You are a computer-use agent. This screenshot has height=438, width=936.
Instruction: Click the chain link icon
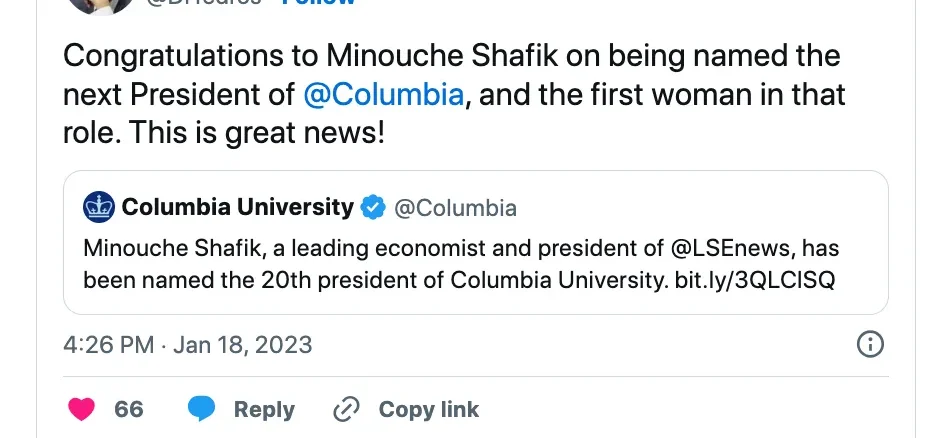tap(346, 409)
